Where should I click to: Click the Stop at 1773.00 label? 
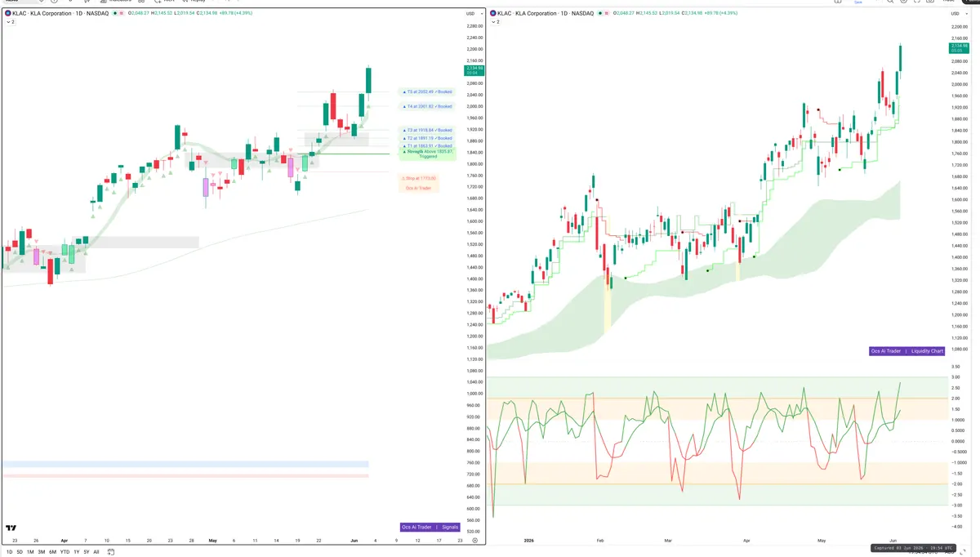point(419,178)
